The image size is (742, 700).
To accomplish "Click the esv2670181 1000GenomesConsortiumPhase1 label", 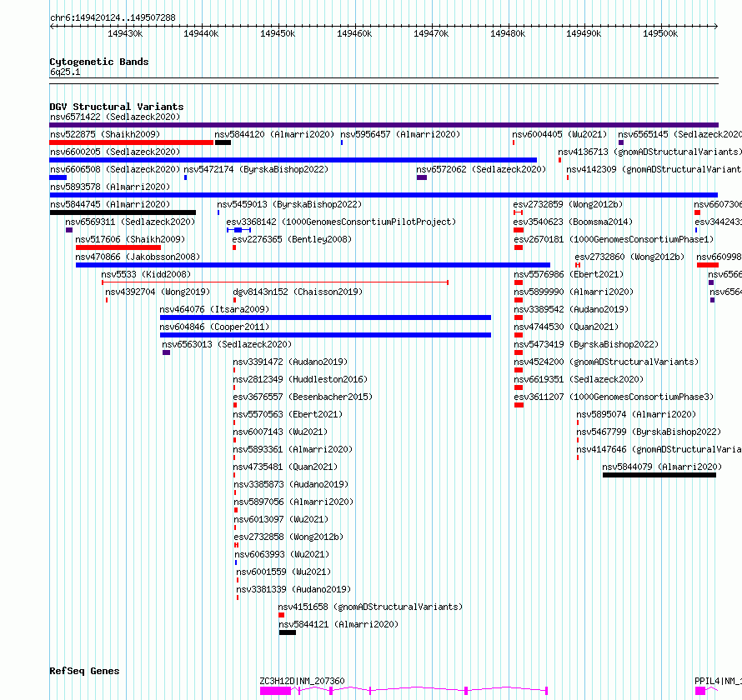I will 614,239.
